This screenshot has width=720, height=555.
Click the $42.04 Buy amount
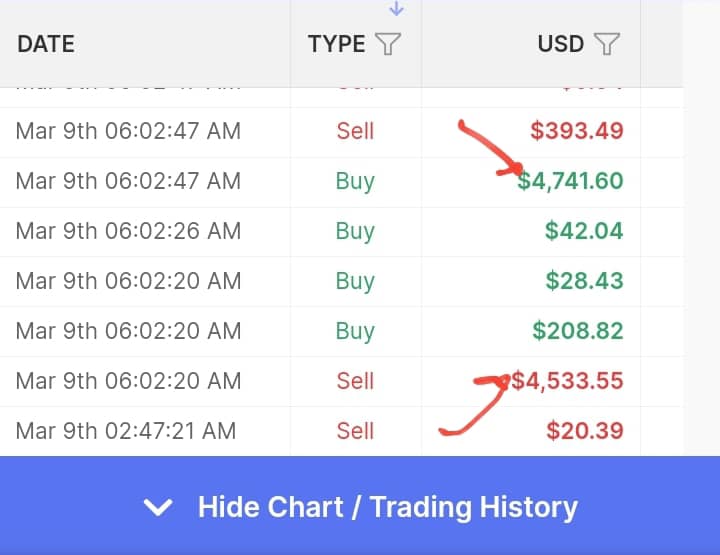pos(584,230)
